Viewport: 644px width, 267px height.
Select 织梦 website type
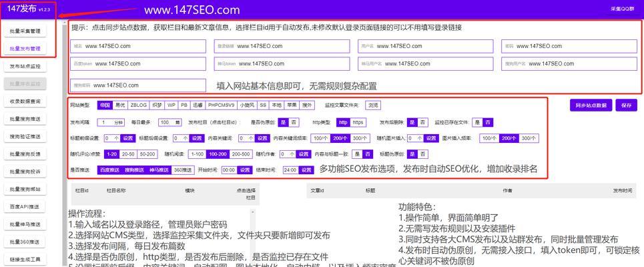click(x=157, y=105)
